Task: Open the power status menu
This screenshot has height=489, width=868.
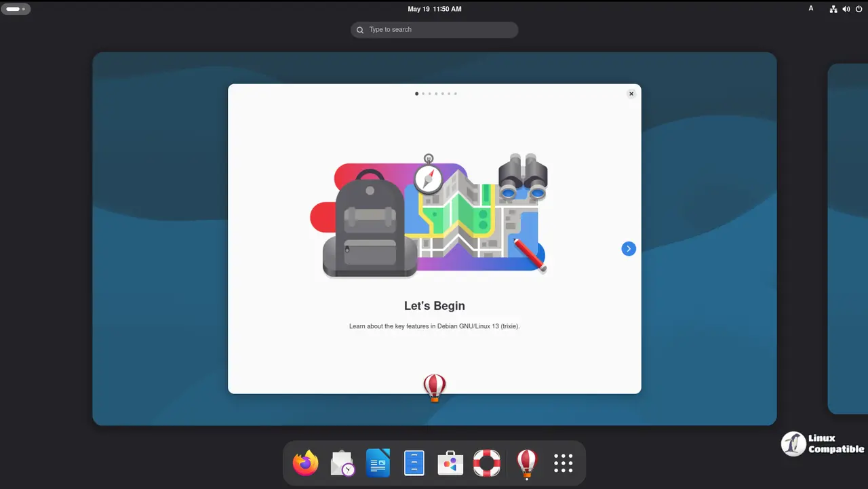Action: 859,9
